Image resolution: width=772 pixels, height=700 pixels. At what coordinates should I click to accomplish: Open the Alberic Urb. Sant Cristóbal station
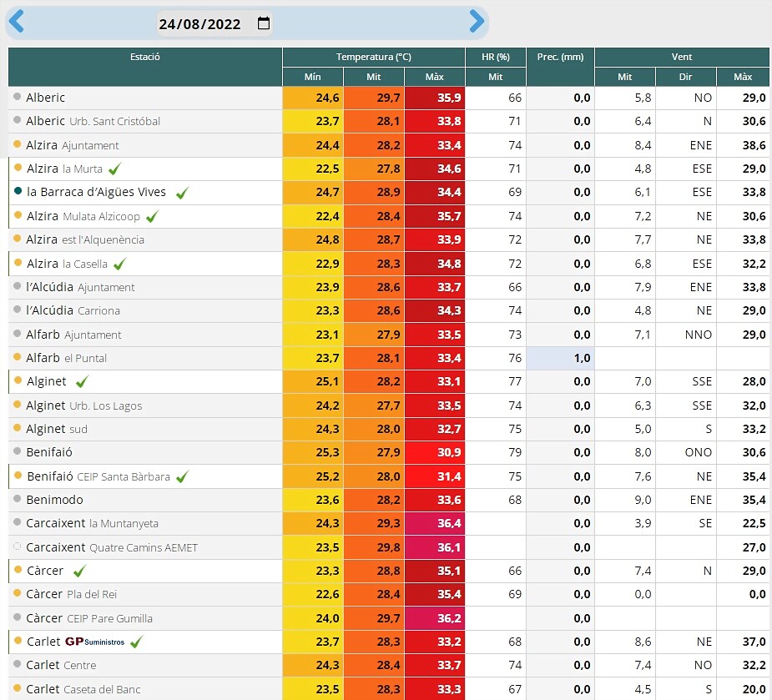pos(93,121)
